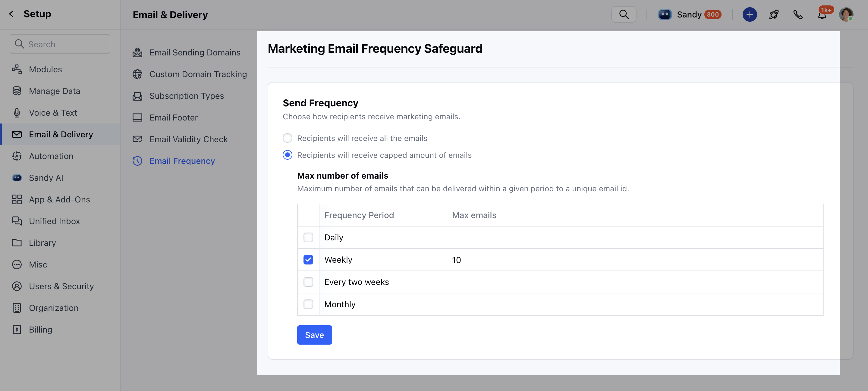Click the Email Sending Domains icon
This screenshot has width=868, height=391.
[137, 52]
